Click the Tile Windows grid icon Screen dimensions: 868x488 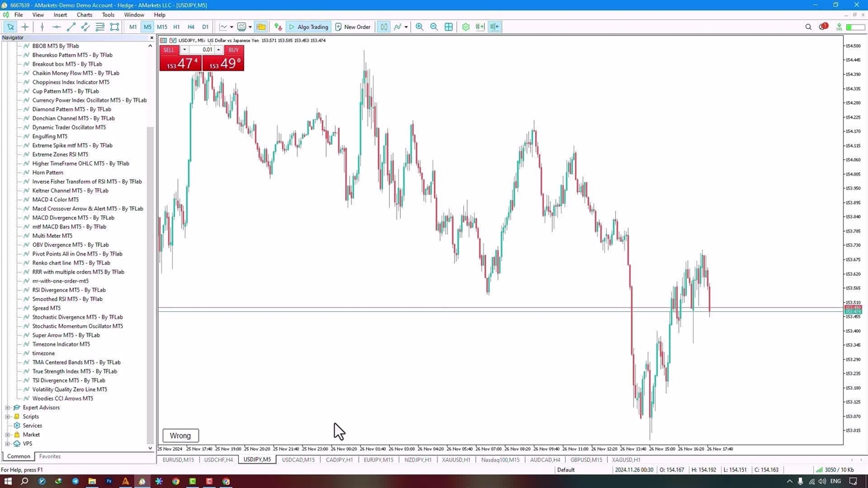click(449, 27)
